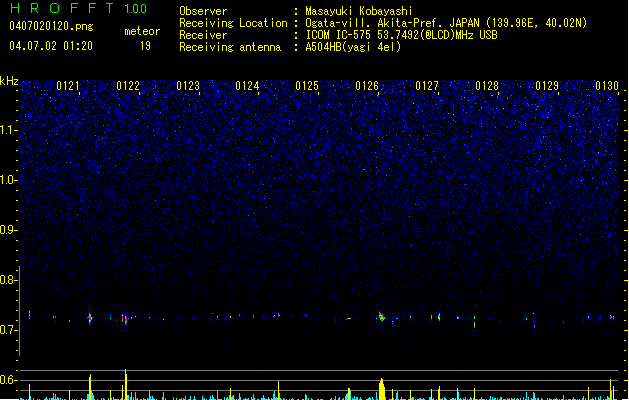This screenshot has width=629, height=400.
Task: Click the 0126 time marker
Action: click(367, 86)
